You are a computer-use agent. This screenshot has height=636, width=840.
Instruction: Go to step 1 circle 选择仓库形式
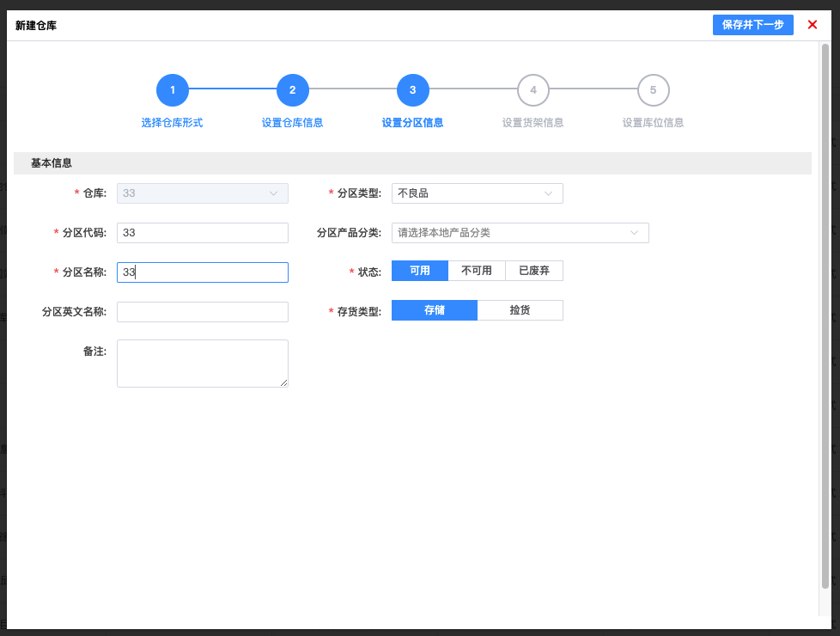[173, 90]
